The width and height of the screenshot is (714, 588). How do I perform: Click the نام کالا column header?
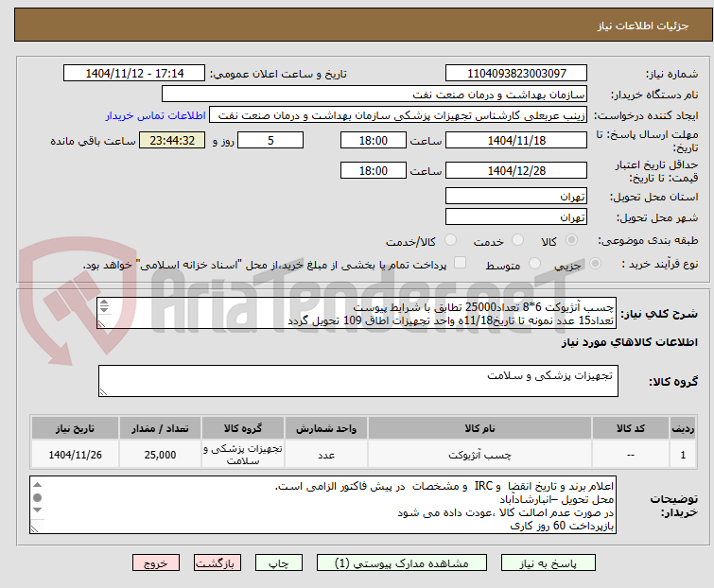tap(479, 428)
